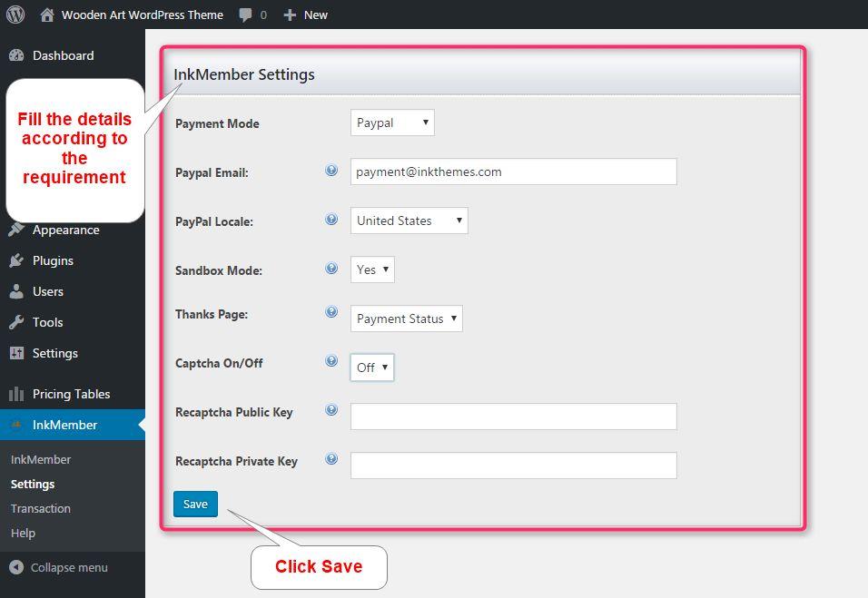Click the Tools wrench icon
The height and width of the screenshot is (598, 868).
click(x=16, y=322)
